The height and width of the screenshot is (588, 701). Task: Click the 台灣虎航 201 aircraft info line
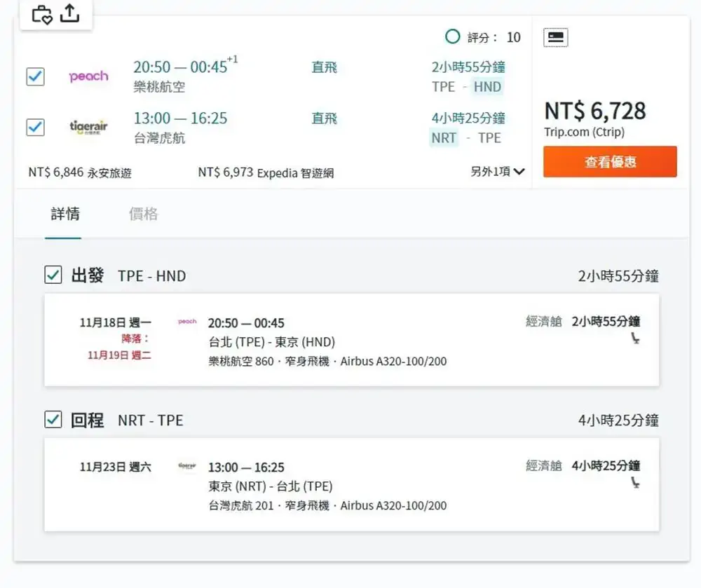[x=327, y=505]
